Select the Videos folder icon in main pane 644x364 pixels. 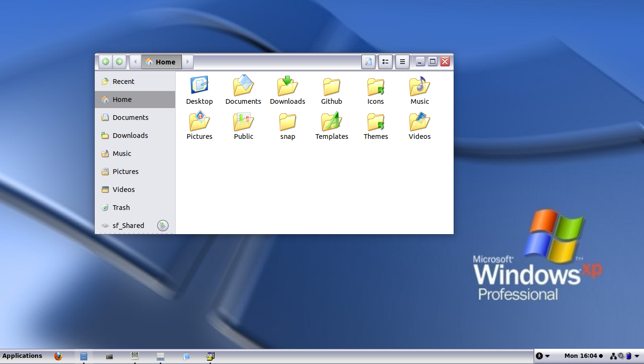click(x=420, y=121)
